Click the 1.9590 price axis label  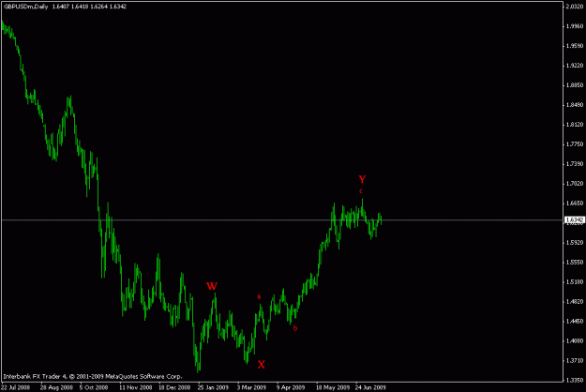click(x=575, y=46)
